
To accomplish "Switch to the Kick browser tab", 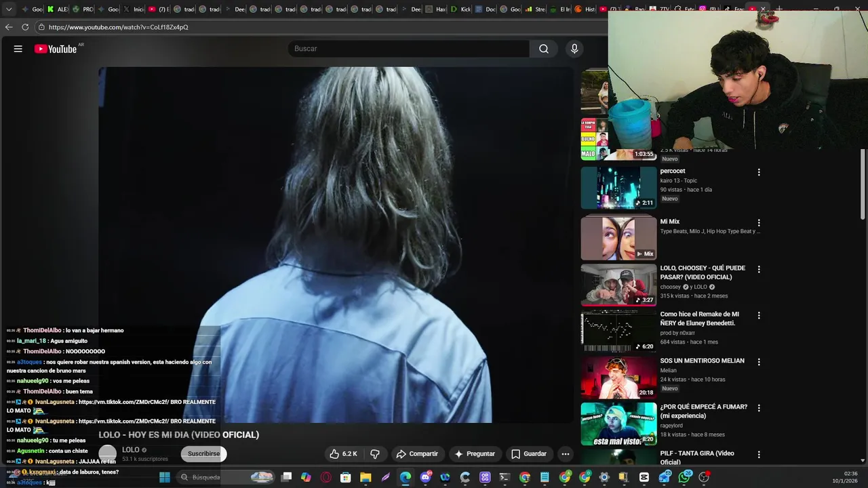I will click(462, 9).
